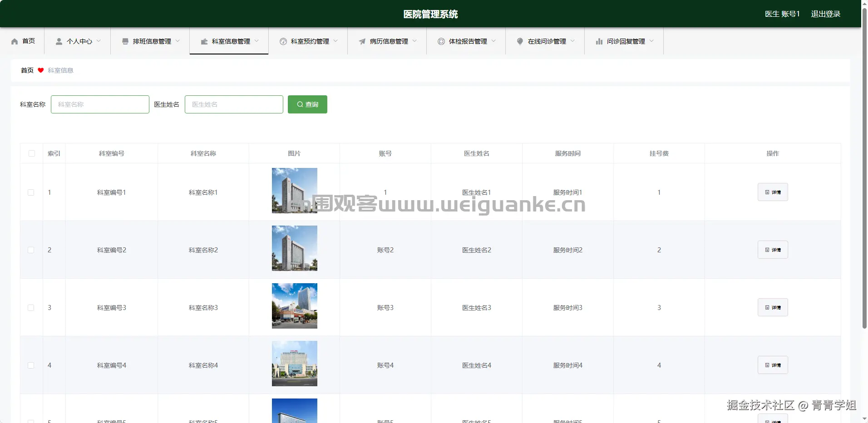Click the 医生姓名 search input field

(234, 104)
